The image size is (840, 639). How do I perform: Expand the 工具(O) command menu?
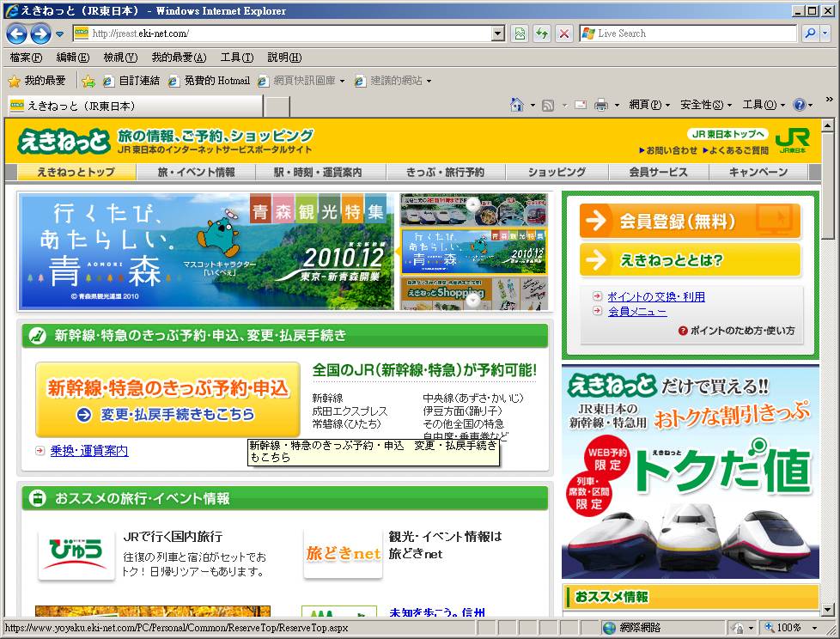click(x=764, y=105)
